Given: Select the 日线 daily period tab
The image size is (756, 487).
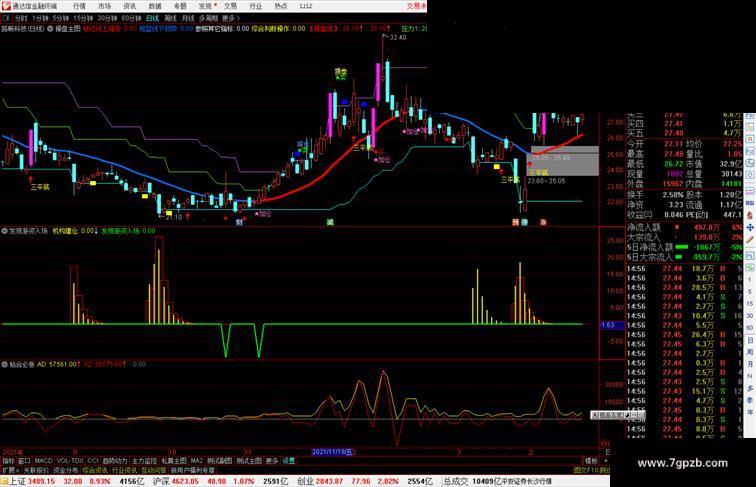Looking at the screenshot, I should [x=152, y=18].
